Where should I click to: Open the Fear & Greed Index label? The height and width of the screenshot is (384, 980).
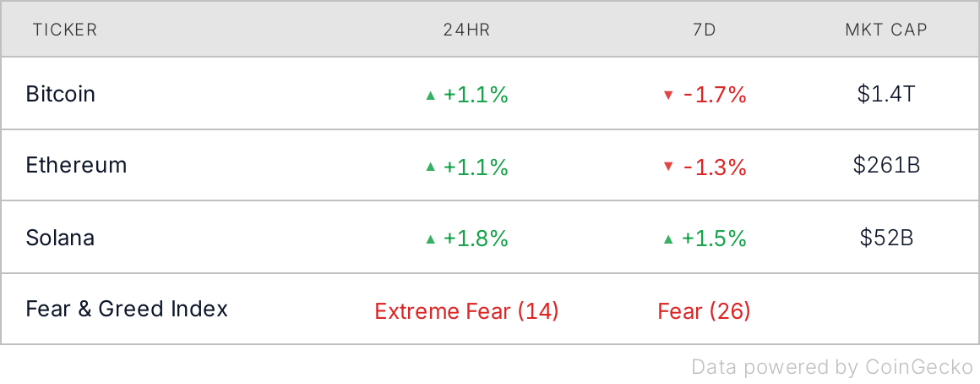[x=127, y=309]
